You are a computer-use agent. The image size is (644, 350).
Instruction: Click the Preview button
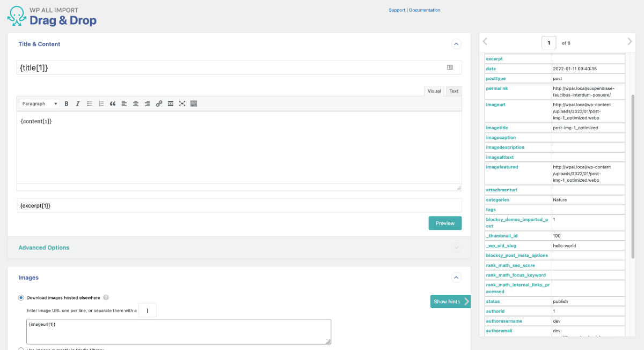click(x=445, y=223)
